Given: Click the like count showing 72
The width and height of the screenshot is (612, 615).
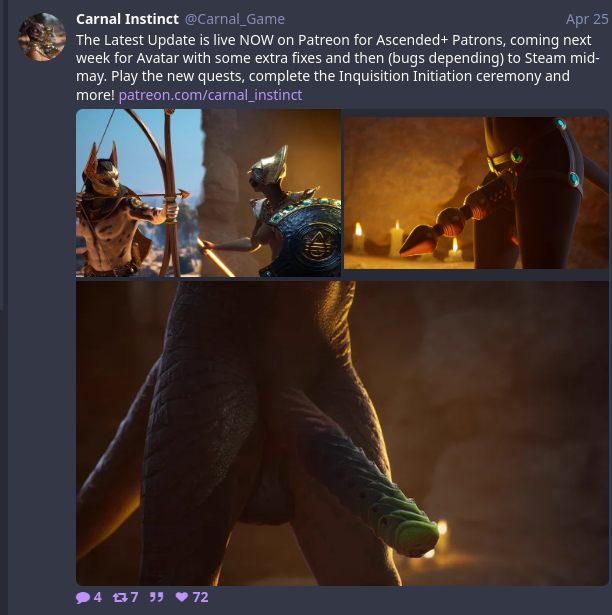Looking at the screenshot, I should [x=200, y=597].
